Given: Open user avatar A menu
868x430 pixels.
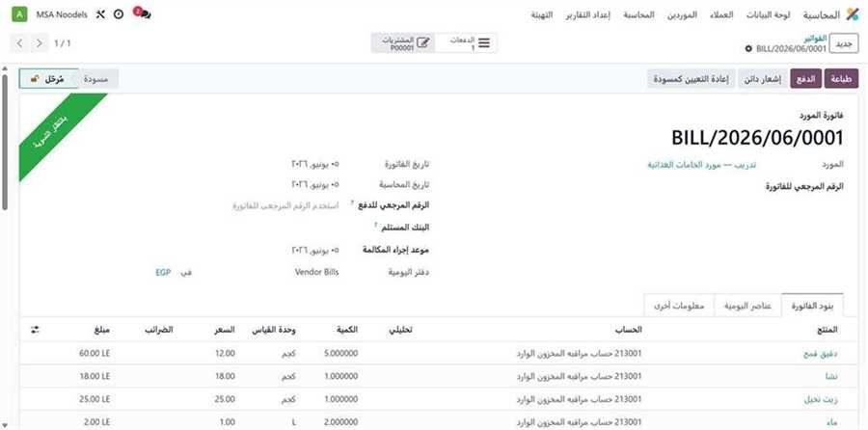Looking at the screenshot, I should (19, 14).
